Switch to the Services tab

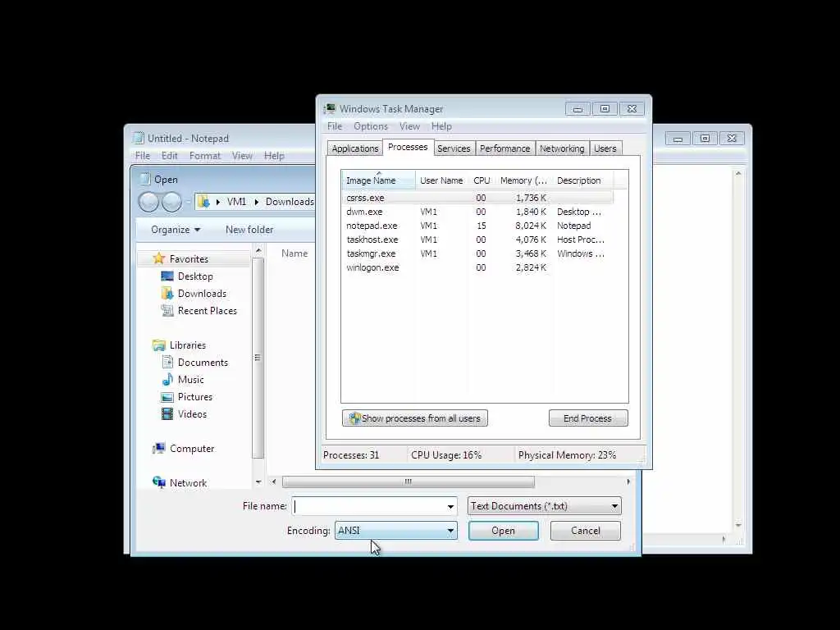coord(453,148)
